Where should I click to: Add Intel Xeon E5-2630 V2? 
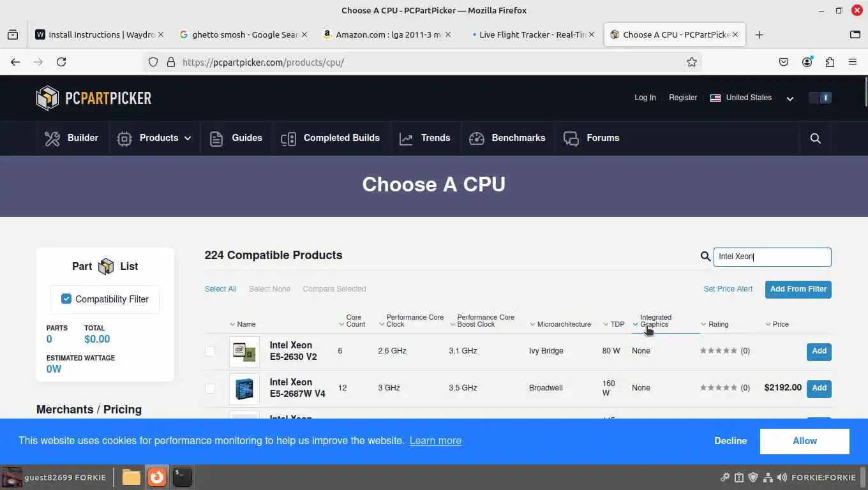pos(819,352)
